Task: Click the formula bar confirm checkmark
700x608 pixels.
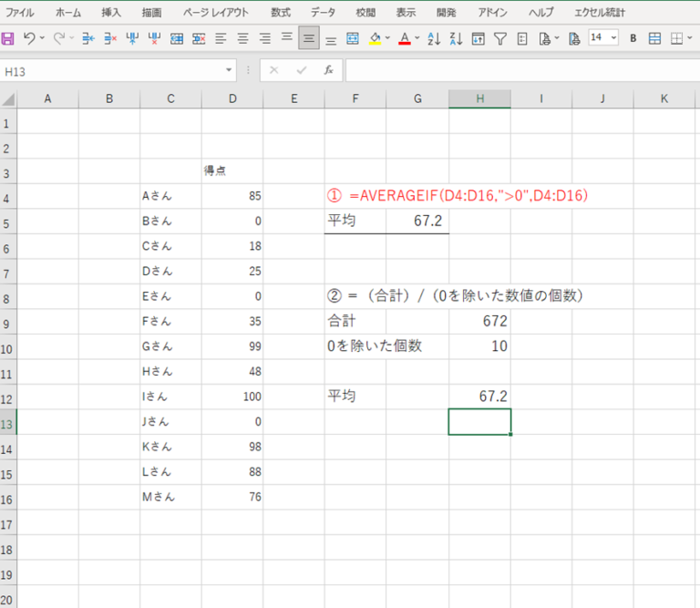Action: click(x=302, y=70)
